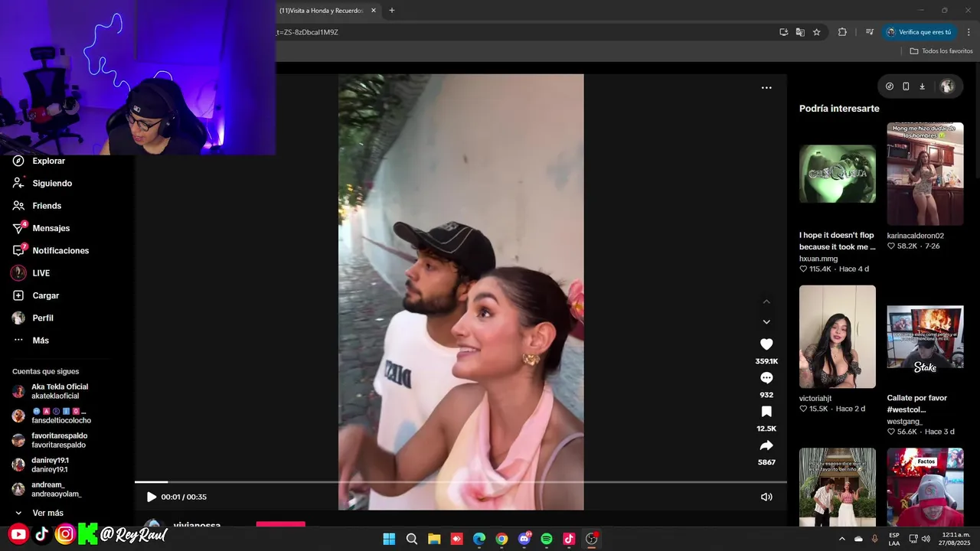The width and height of the screenshot is (980, 551).
Task: Open File Explorer from taskbar
Action: 434,539
